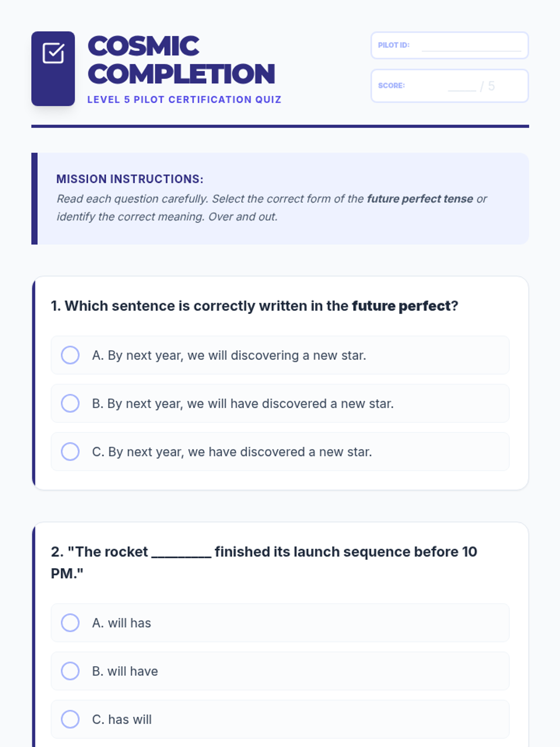The image size is (560, 747).
Task: Click option text 'B. will have'
Action: [x=125, y=671]
